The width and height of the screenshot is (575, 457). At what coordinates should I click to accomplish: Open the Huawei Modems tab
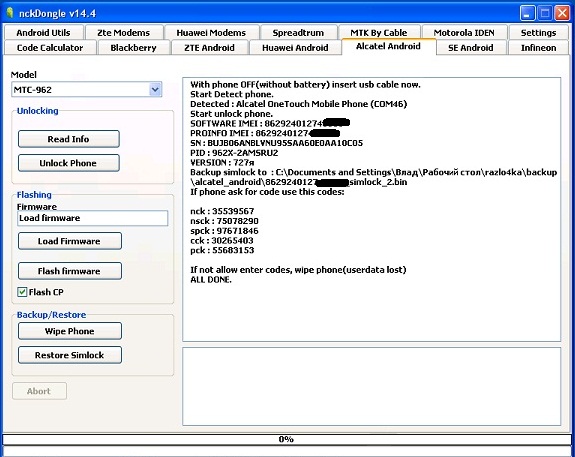(211, 33)
